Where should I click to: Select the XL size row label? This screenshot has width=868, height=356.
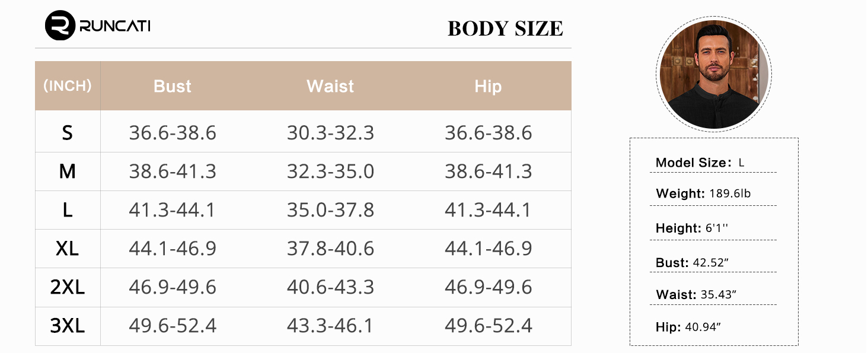68,249
